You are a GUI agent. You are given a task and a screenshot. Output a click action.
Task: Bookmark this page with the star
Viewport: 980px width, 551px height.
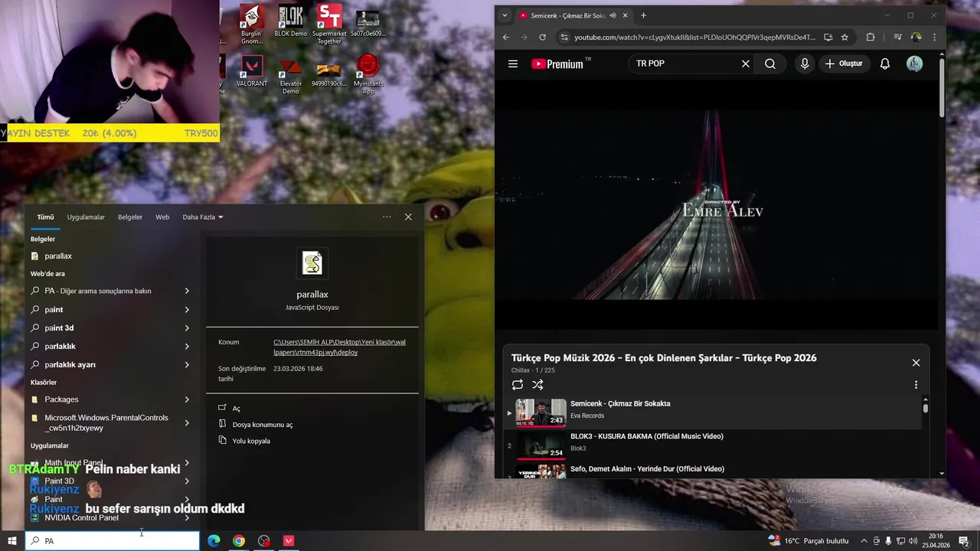point(844,37)
